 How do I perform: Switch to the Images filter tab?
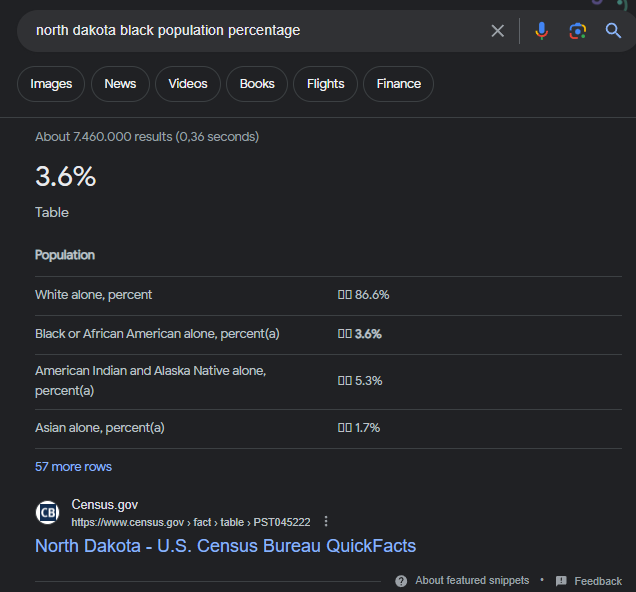(51, 84)
